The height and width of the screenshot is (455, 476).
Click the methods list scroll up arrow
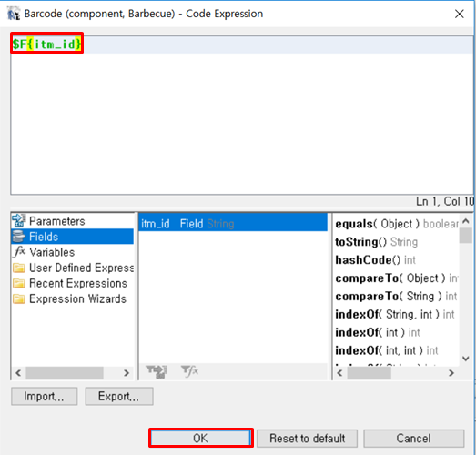coord(466,221)
